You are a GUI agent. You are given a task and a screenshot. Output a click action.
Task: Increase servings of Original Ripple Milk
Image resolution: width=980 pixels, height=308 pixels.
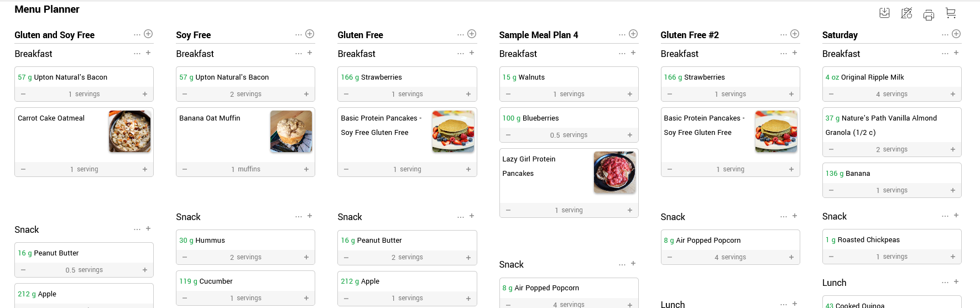953,94
